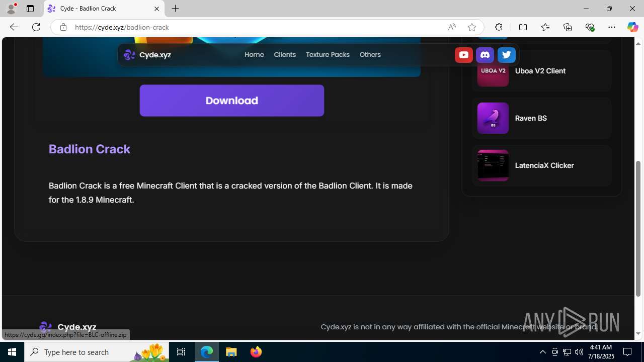Open notification center icon

coord(628,352)
